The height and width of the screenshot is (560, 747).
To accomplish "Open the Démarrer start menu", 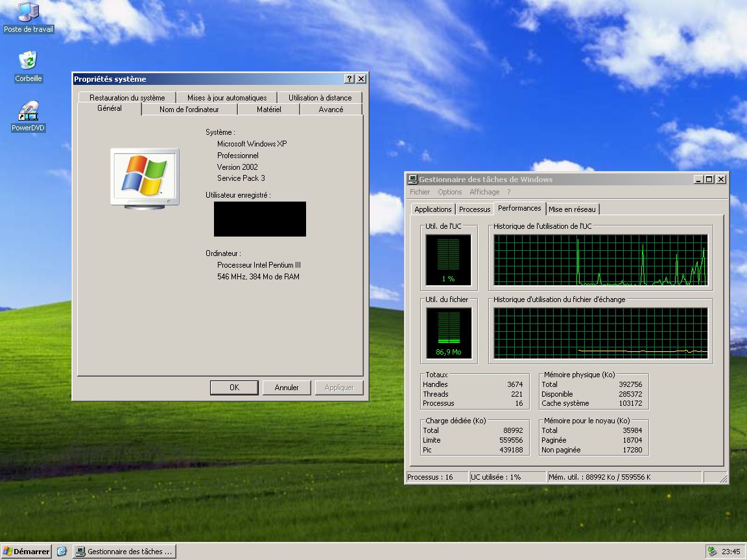I will 26,552.
